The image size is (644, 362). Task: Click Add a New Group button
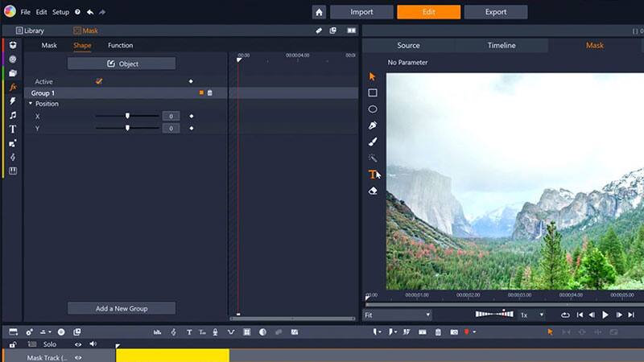pos(122,308)
